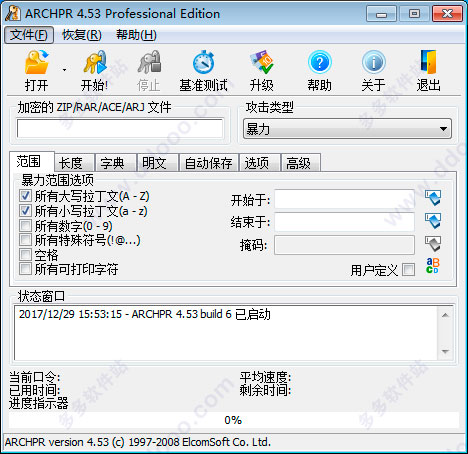Switch to the 自动保存 tab
The height and width of the screenshot is (454, 468).
coord(209,163)
